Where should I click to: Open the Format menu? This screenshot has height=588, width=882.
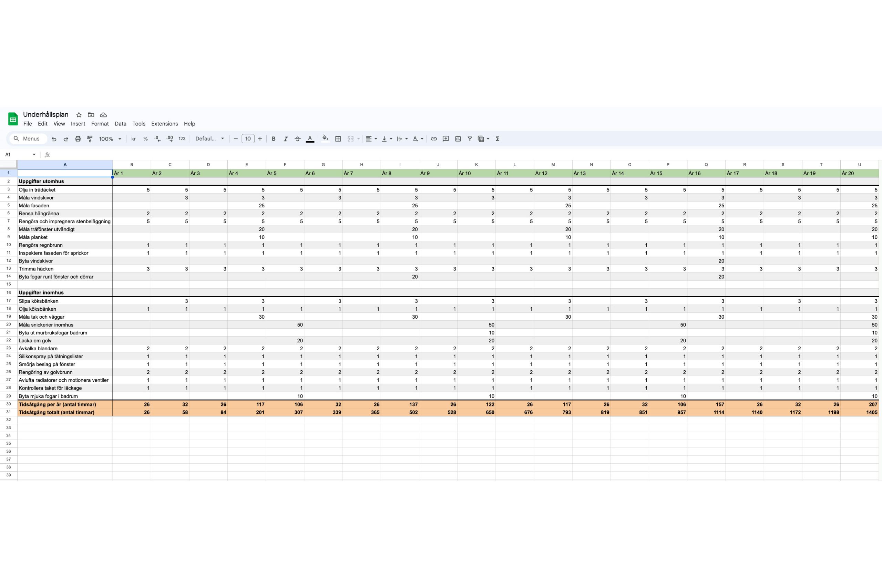coord(100,124)
